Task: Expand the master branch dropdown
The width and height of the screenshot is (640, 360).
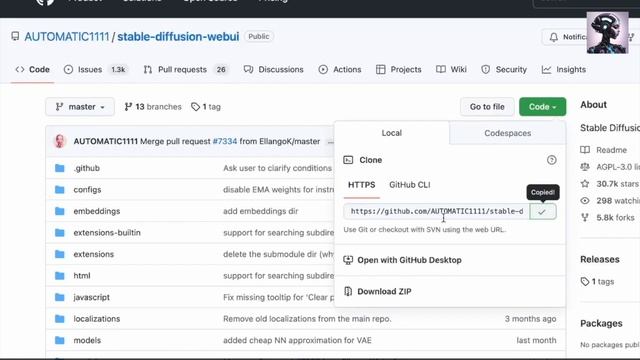Action: [x=80, y=107]
